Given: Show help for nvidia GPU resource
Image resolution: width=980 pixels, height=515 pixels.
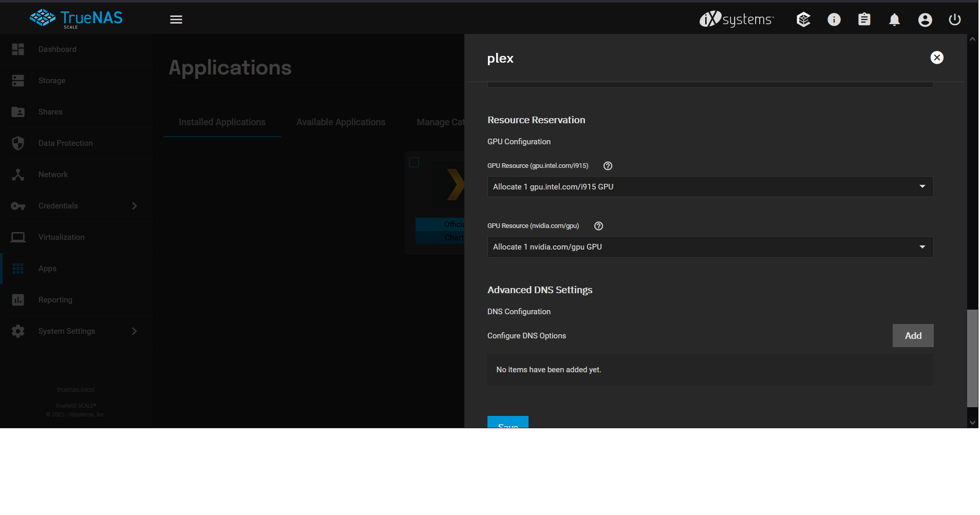Looking at the screenshot, I should point(598,226).
